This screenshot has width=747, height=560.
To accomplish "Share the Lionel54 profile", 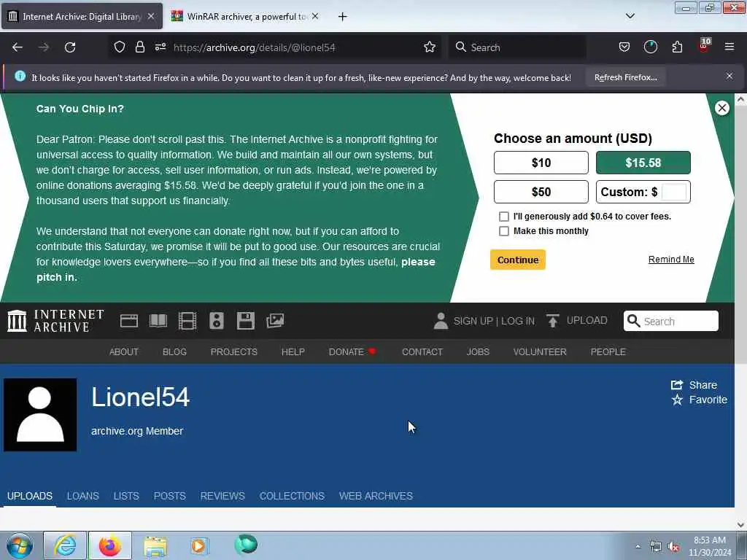I will point(694,385).
